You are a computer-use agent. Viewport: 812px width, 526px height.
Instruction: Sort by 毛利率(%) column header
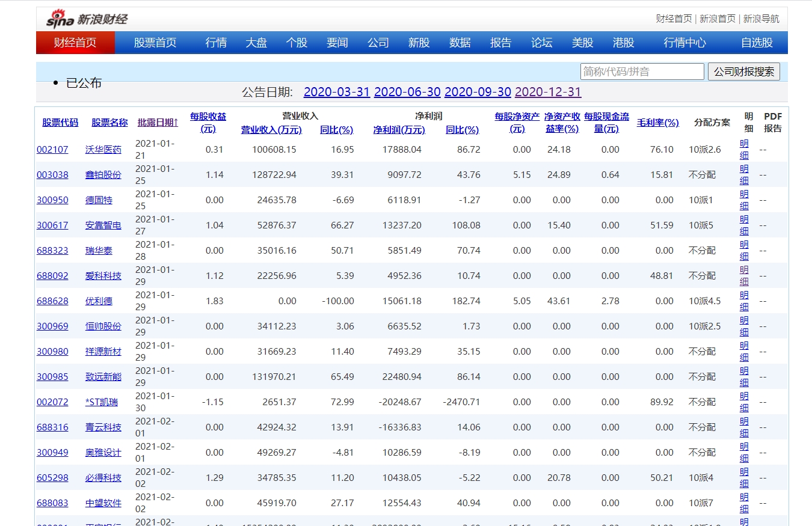click(657, 123)
